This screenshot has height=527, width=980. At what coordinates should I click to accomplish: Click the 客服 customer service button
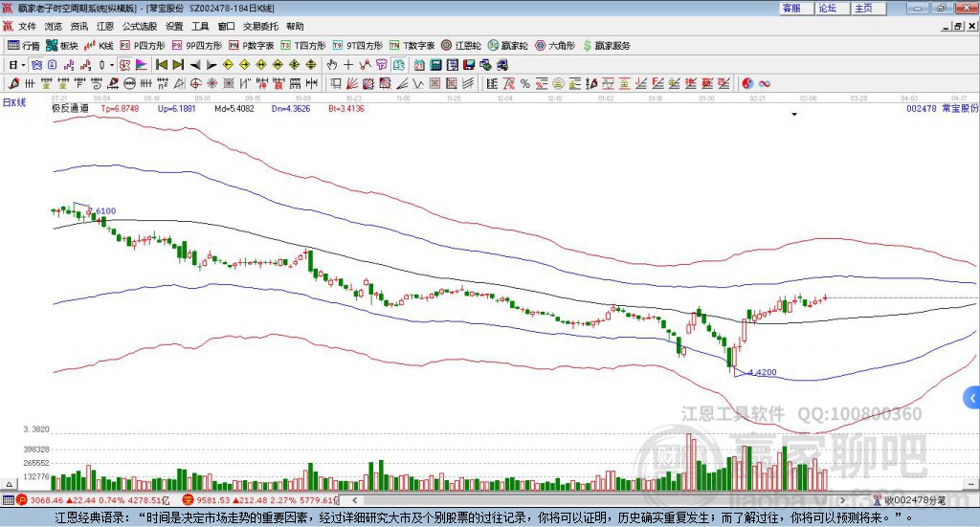795,8
